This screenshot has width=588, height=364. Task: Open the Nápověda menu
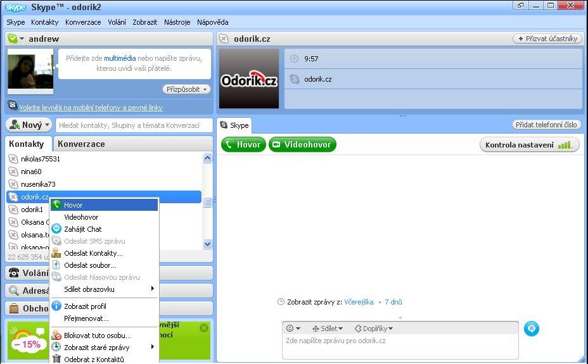(213, 22)
